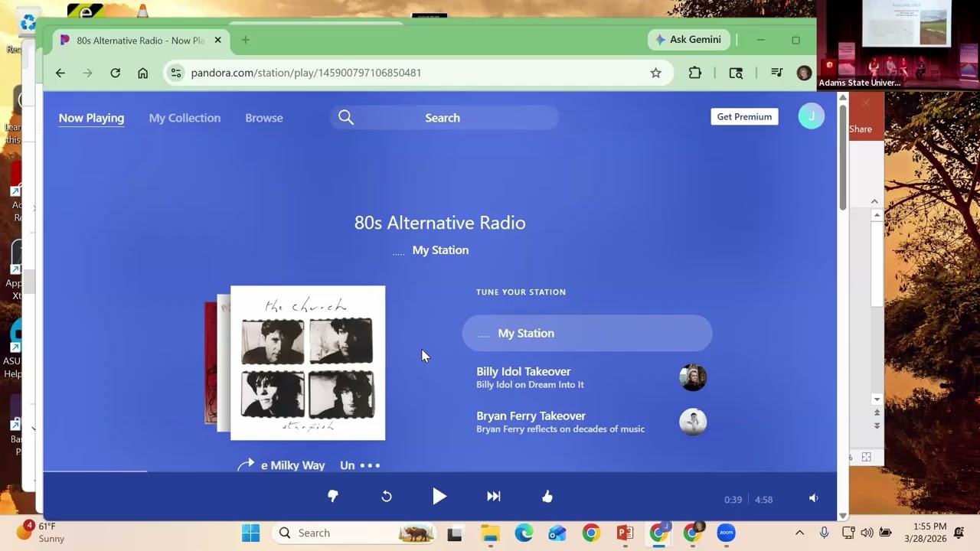Click PowerPoint scrollbar down arrow

pos(877,399)
